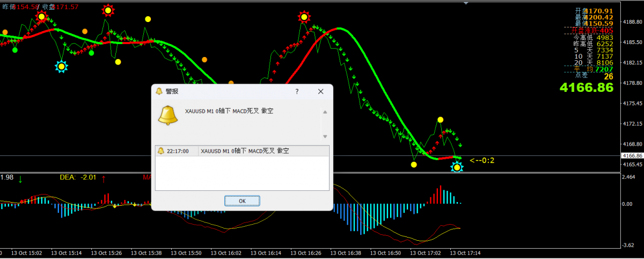
Task: Click the 4178.80 price axis label
Action: pyautogui.click(x=632, y=83)
